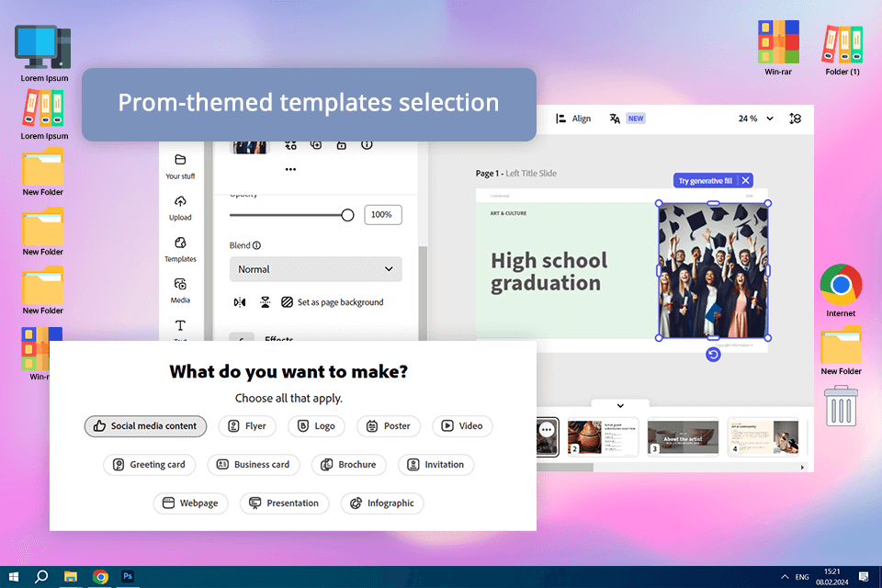Open the notification center icon
This screenshot has height=588, width=882.
click(864, 577)
